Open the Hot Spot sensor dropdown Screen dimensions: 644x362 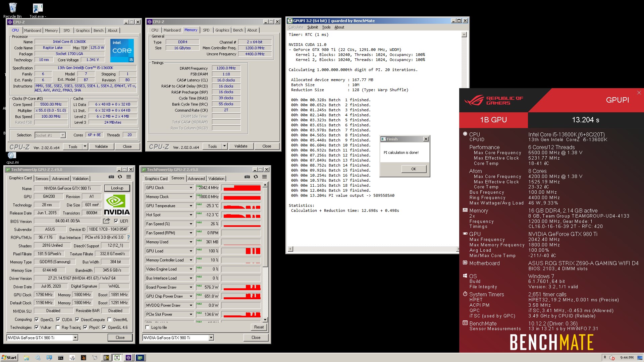[191, 215]
